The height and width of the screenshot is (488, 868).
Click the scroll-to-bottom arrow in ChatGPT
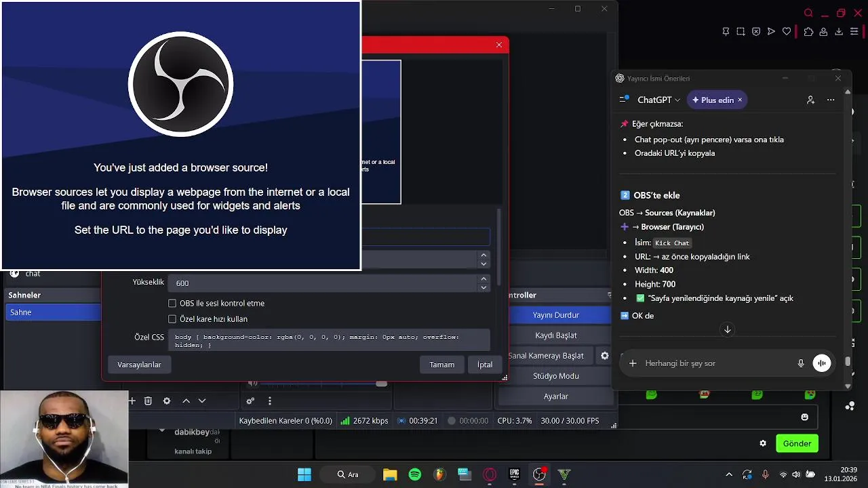point(727,329)
